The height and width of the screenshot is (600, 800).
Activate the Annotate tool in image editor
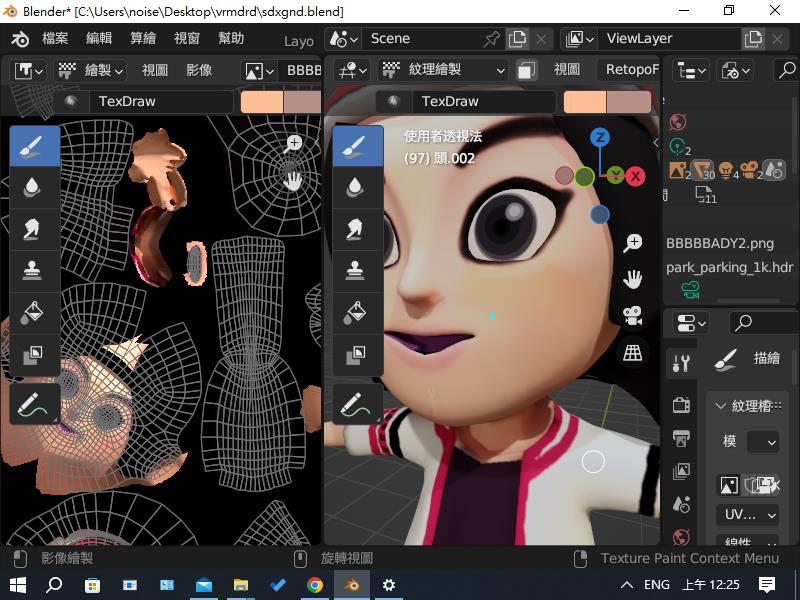click(x=34, y=404)
